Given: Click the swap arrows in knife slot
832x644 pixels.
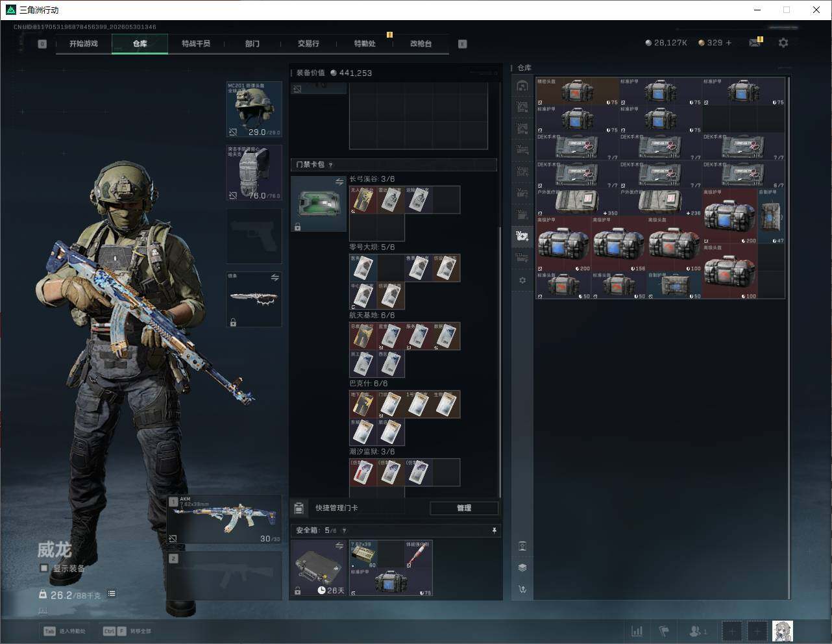Looking at the screenshot, I should (x=275, y=278).
